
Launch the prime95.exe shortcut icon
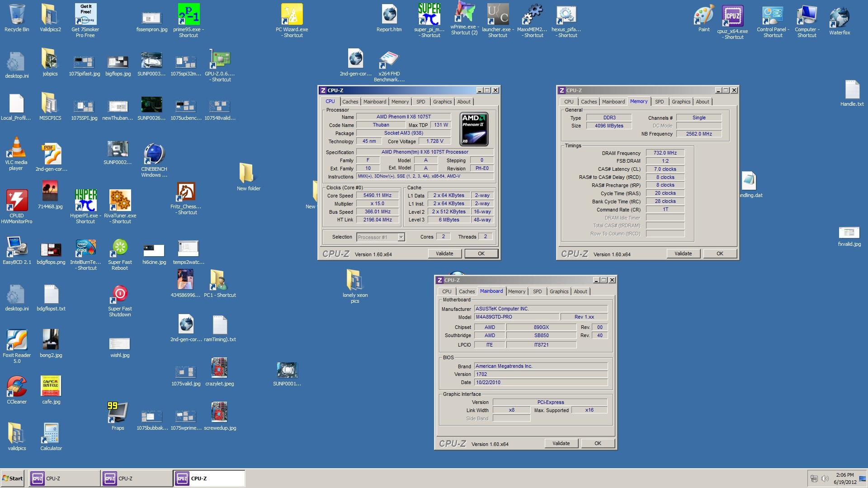click(x=189, y=20)
